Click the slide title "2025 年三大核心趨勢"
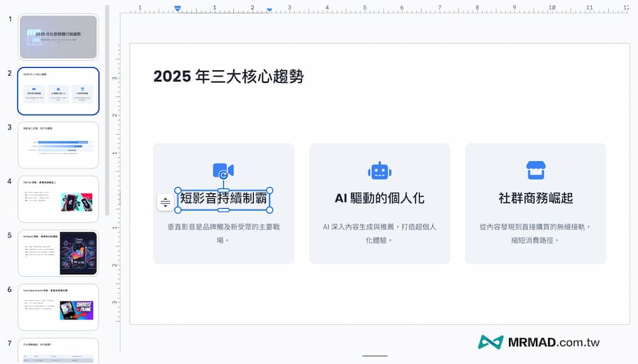Screen dimensions: 638x364 (228, 76)
